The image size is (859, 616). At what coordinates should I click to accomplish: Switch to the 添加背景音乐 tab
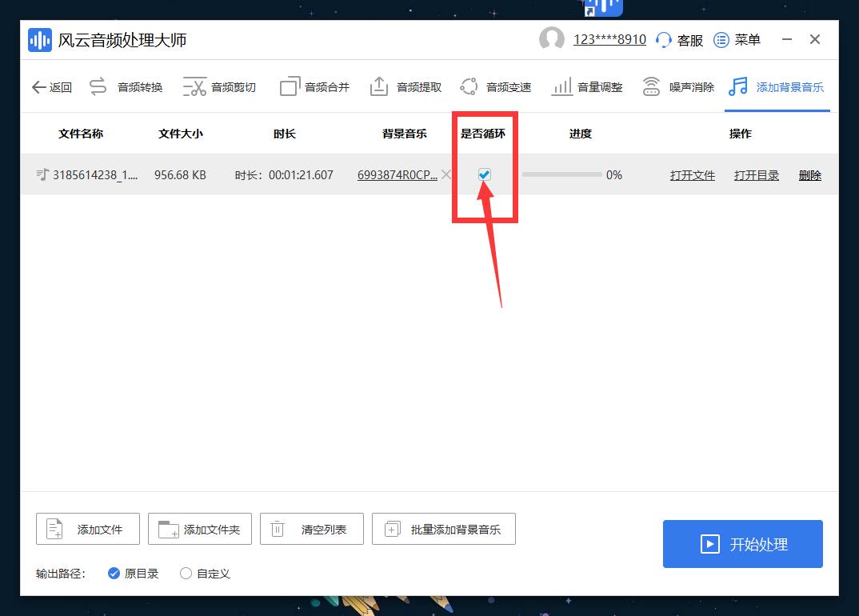[777, 86]
